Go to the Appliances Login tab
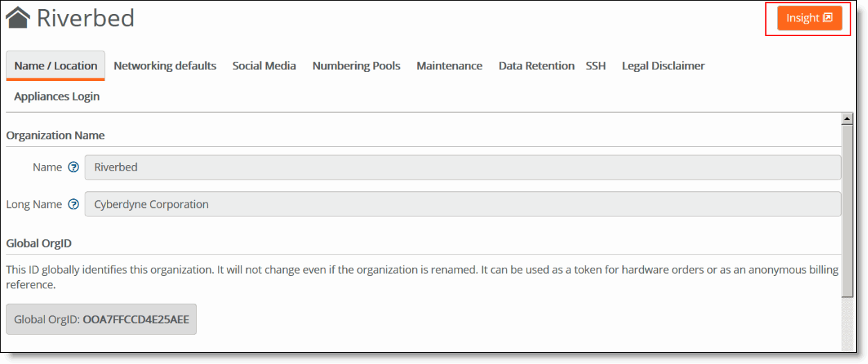The image size is (868, 364). coord(57,96)
